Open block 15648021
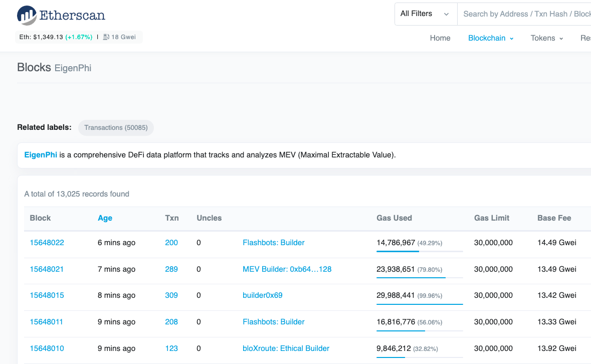591x364 pixels. [47, 269]
